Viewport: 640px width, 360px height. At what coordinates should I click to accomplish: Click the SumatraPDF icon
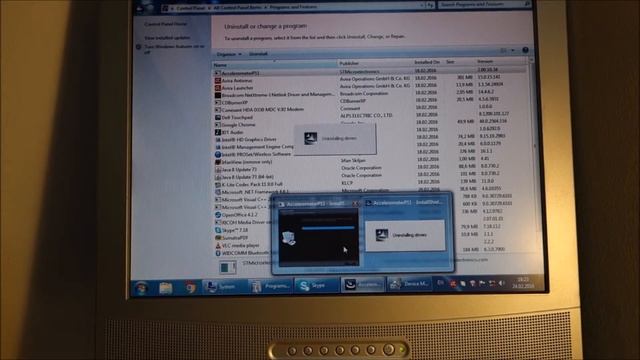[218, 238]
